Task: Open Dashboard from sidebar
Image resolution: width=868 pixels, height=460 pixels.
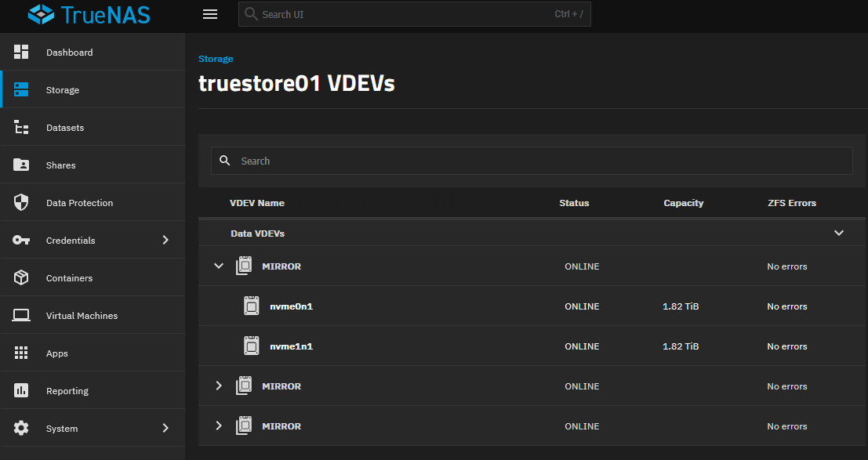Action: (69, 53)
